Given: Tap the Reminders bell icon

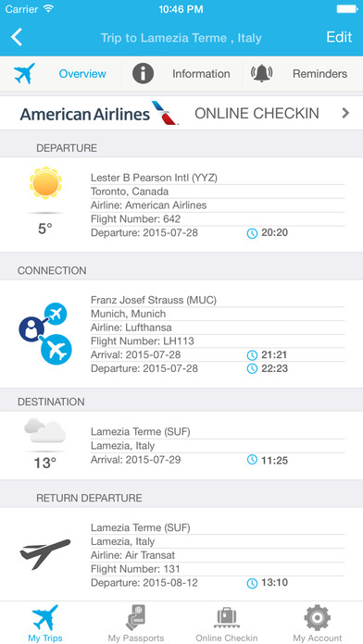Looking at the screenshot, I should [x=262, y=73].
